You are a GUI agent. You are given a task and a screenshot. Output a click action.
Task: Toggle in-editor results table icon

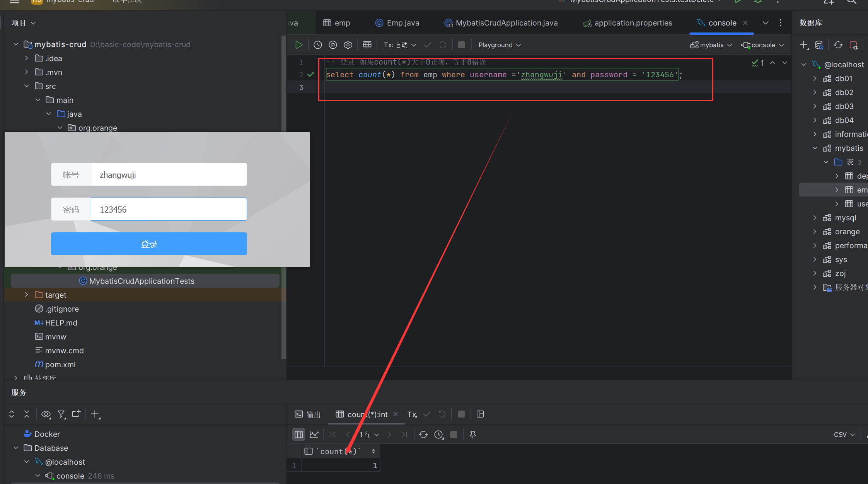coord(367,45)
